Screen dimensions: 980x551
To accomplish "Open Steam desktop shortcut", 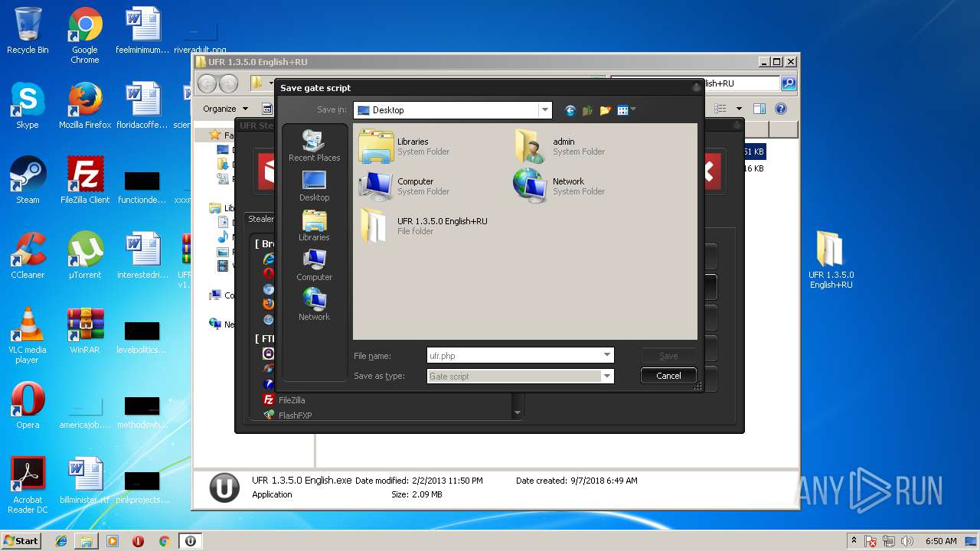I will coord(28,181).
